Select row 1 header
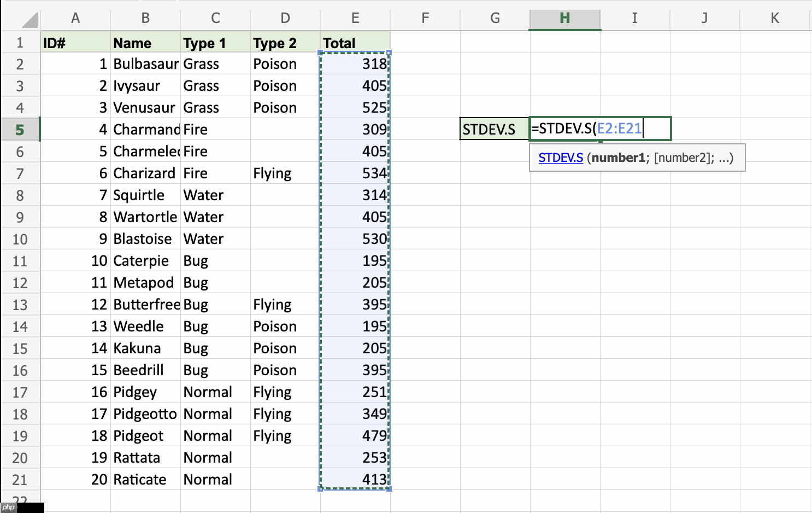 pos(20,42)
